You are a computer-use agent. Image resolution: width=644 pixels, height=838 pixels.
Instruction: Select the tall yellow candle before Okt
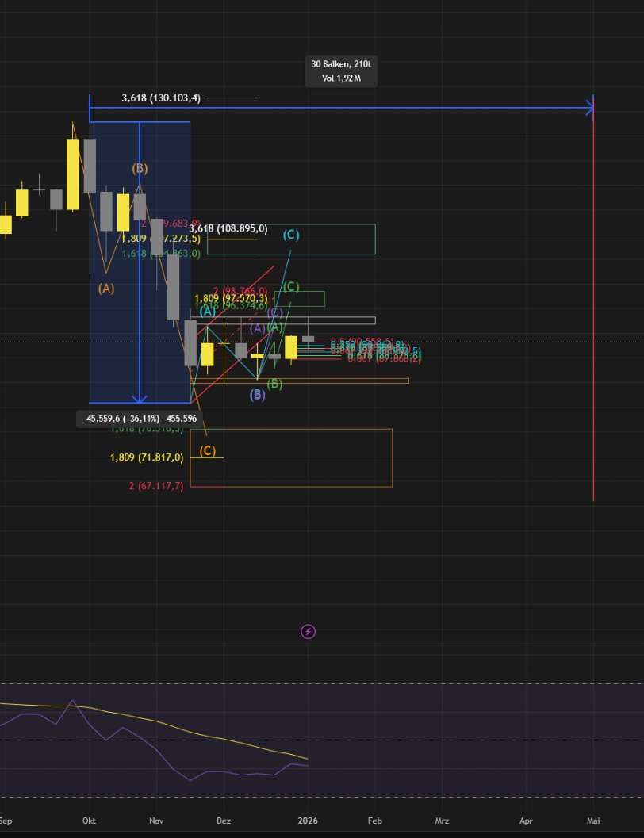click(73, 174)
